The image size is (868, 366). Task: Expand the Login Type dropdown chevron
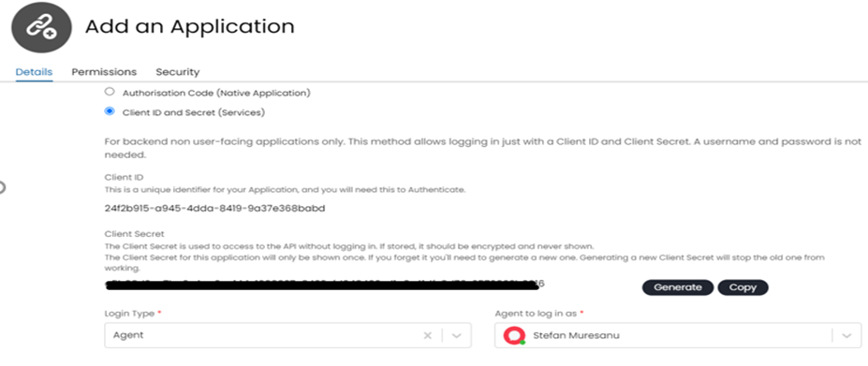tap(457, 335)
